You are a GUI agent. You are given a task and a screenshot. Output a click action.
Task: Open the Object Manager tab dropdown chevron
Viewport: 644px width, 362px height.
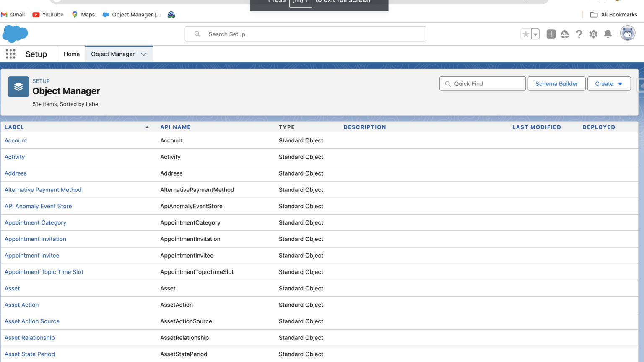tap(143, 54)
